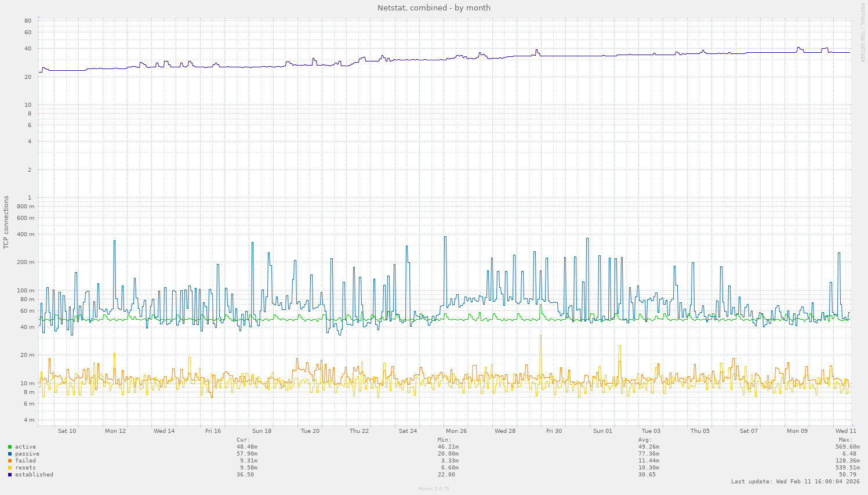Expand the resets series legend row

(25, 467)
